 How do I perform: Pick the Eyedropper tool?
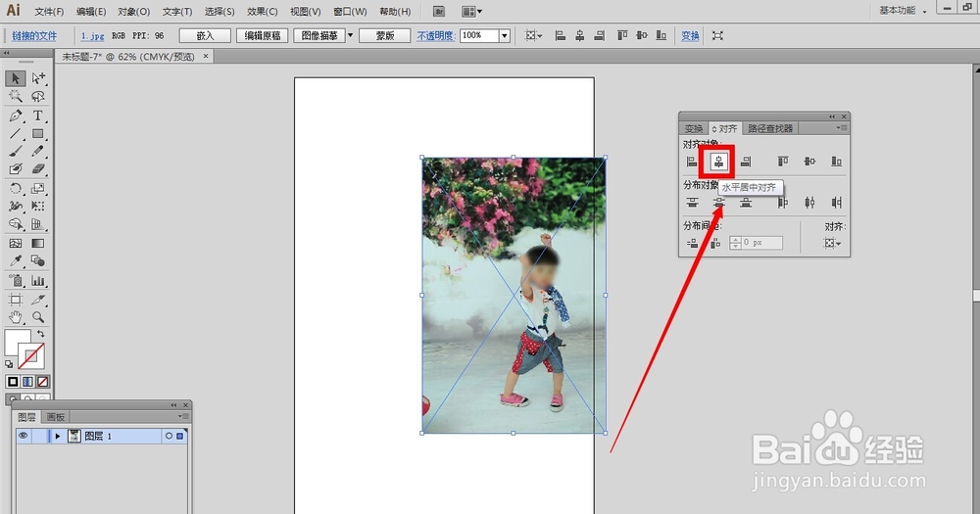click(16, 261)
